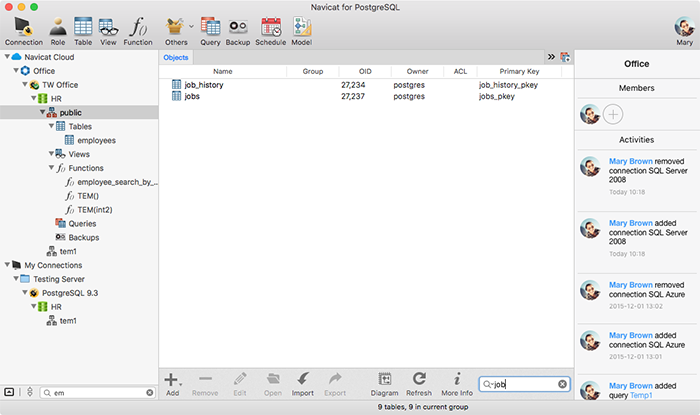700x415 pixels.
Task: Collapse the Views tree node
Action: point(51,154)
